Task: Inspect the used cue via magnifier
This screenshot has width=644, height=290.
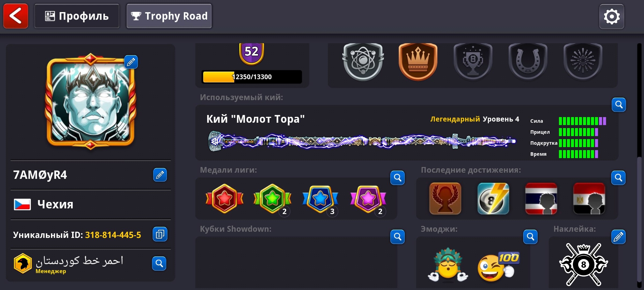Action: tap(619, 105)
